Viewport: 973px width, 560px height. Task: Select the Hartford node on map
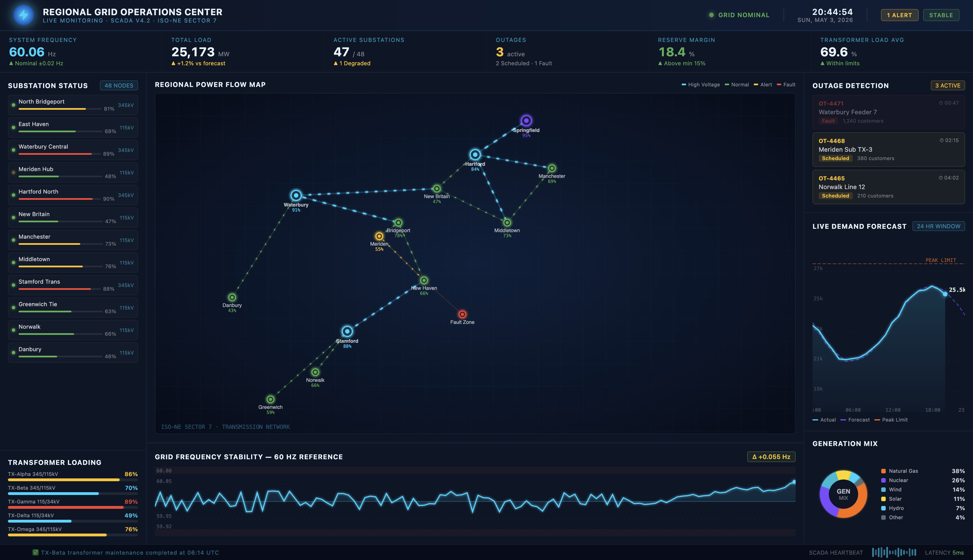(475, 154)
